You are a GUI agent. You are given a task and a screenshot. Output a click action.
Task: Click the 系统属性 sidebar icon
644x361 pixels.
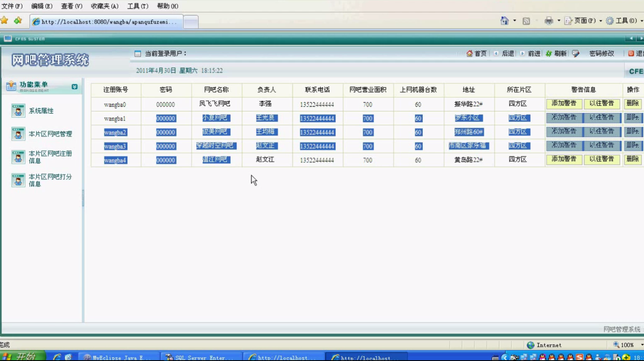coord(18,111)
